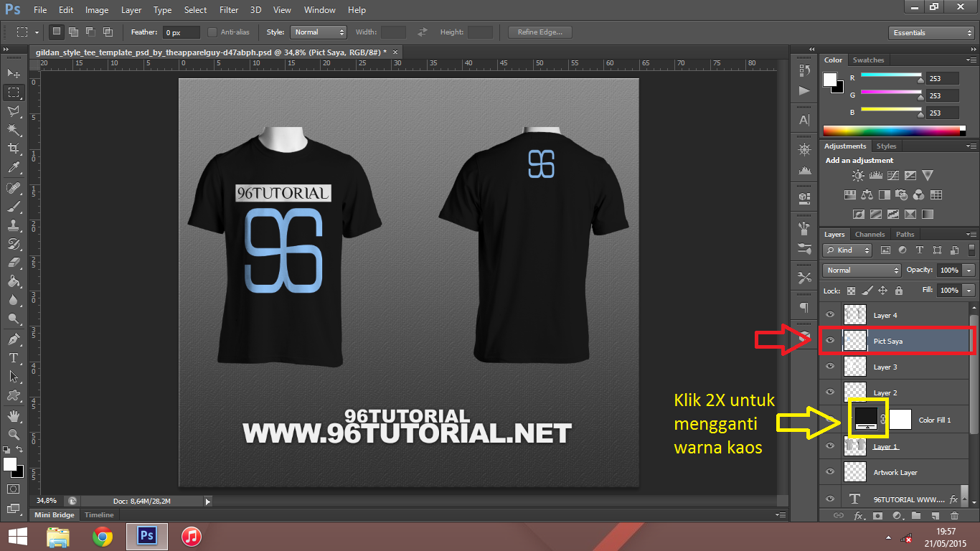Viewport: 980px width, 551px height.
Task: Select the Eyedropper tool
Action: coord(14,168)
